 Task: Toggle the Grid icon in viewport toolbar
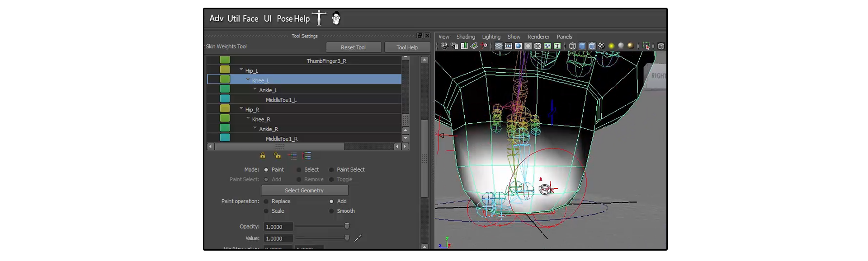coord(499,46)
